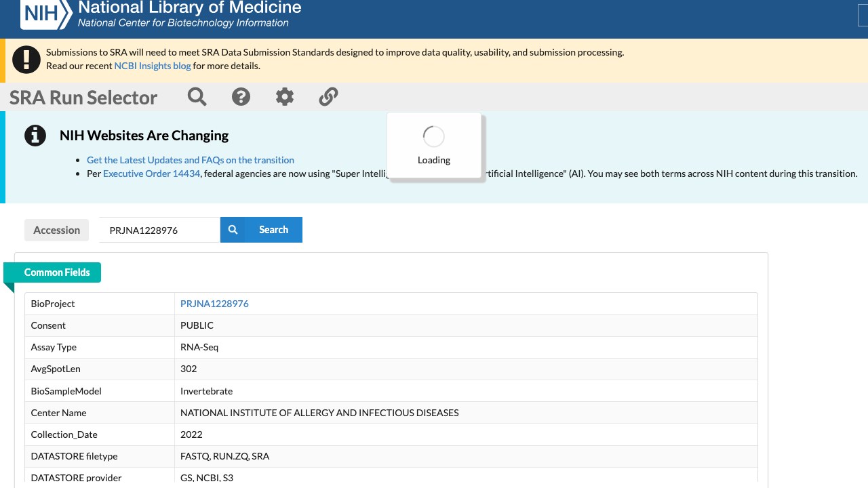Copy the permalink using the chain link icon
868x488 pixels.
tap(328, 97)
